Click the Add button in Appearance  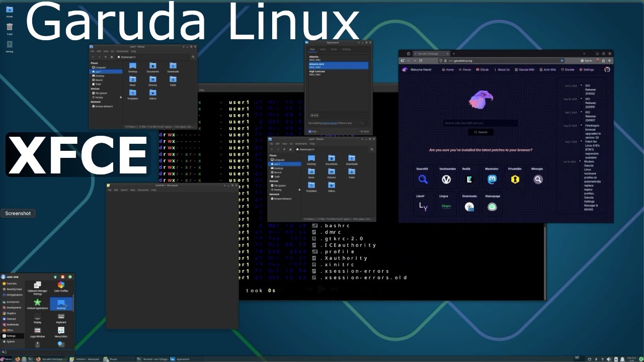(314, 115)
